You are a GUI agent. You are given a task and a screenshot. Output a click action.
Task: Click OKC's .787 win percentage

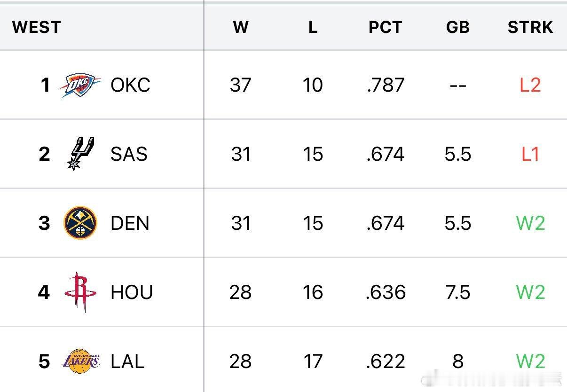385,86
